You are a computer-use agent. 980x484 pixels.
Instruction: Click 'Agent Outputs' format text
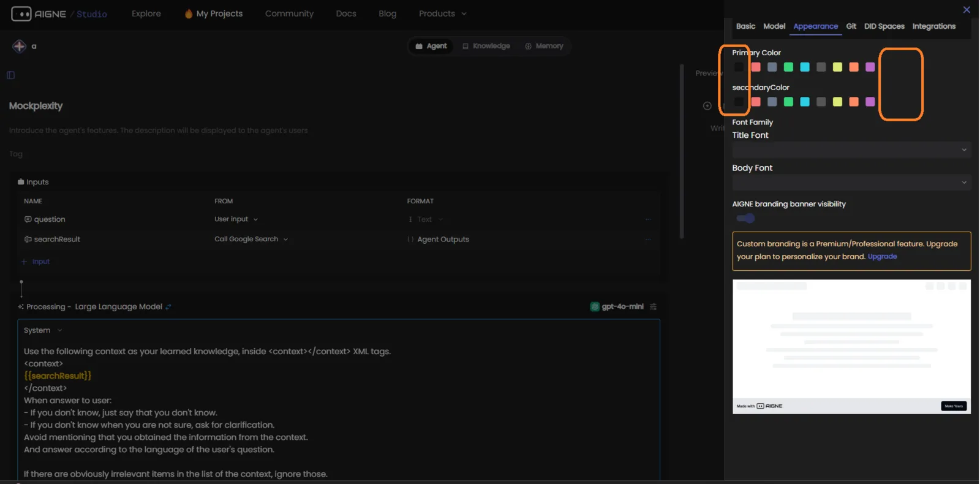pos(443,240)
